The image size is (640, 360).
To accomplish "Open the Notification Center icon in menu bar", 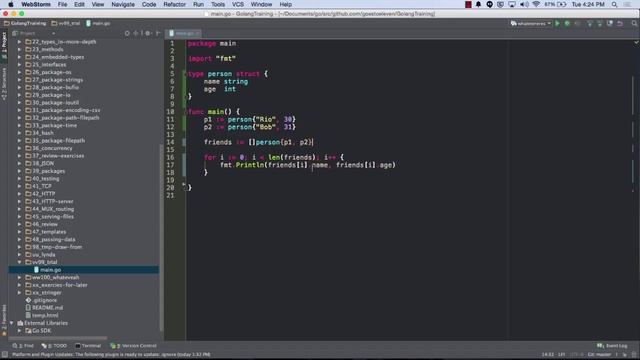I will point(627,4).
